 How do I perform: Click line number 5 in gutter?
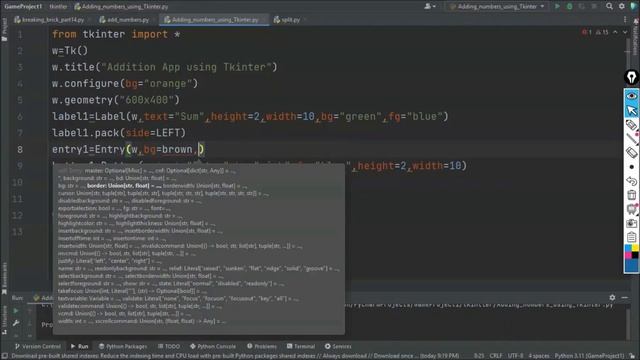pos(20,100)
